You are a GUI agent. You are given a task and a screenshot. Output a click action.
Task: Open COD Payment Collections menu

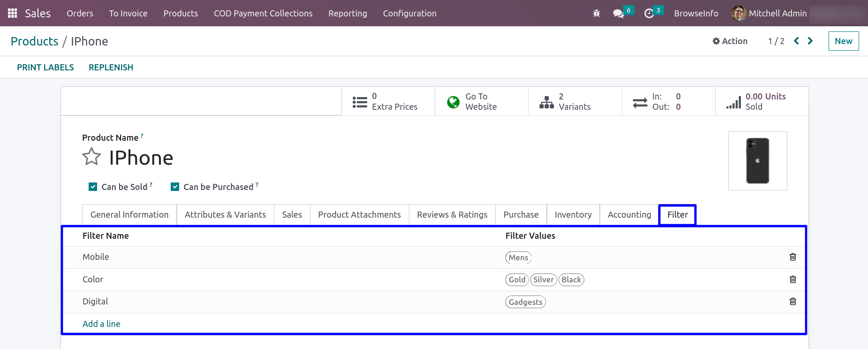pyautogui.click(x=263, y=13)
